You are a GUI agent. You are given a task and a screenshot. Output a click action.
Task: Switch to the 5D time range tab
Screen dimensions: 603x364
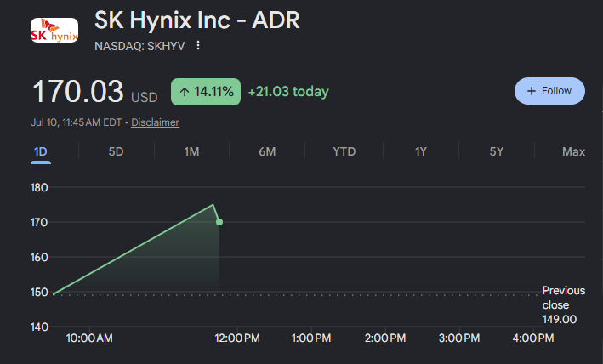click(116, 151)
